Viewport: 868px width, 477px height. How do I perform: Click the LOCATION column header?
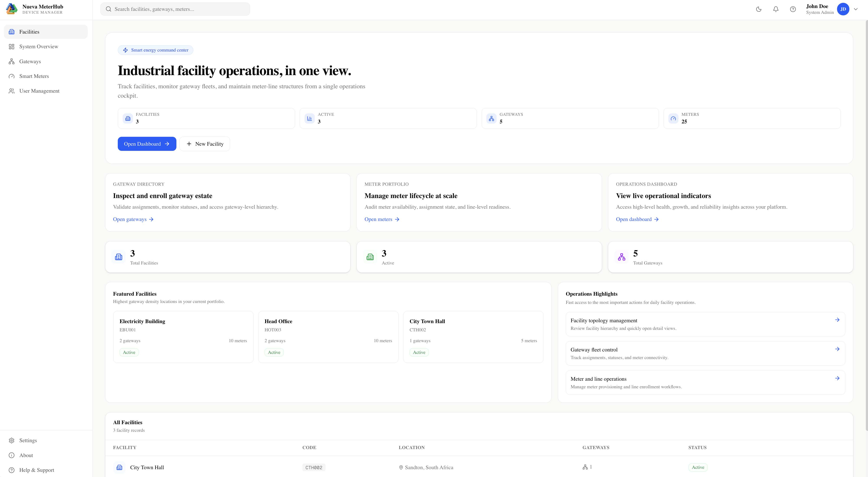412,448
